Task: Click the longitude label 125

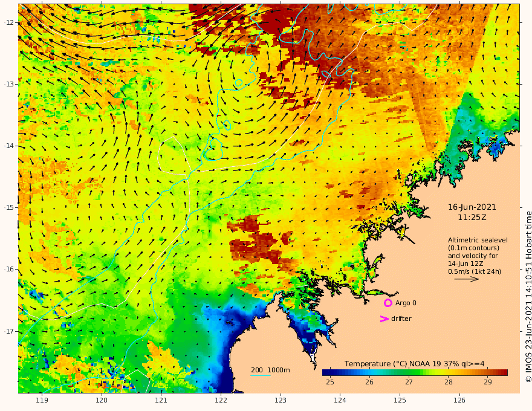Action: [x=400, y=401]
